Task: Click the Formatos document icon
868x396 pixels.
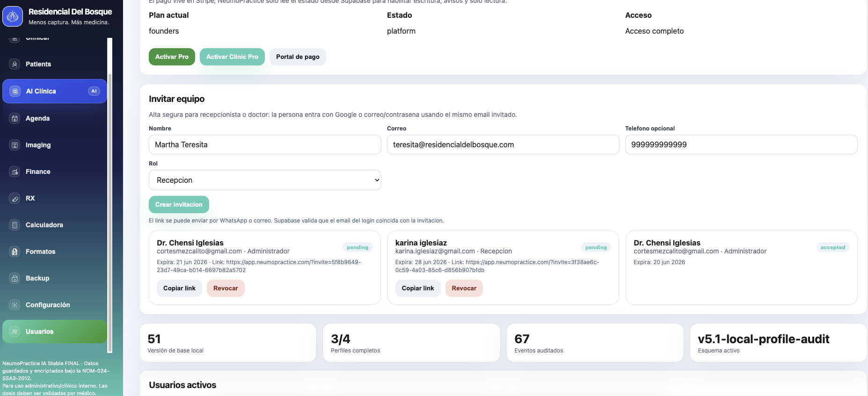Action: click(x=15, y=252)
